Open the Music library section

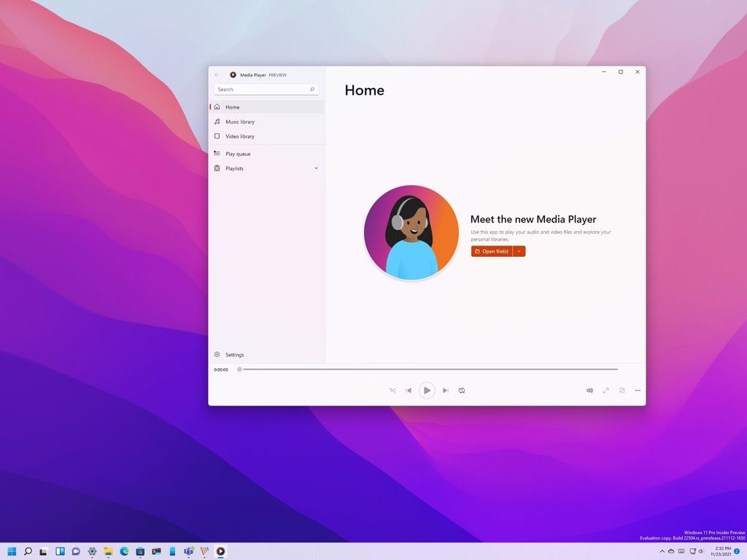(241, 121)
